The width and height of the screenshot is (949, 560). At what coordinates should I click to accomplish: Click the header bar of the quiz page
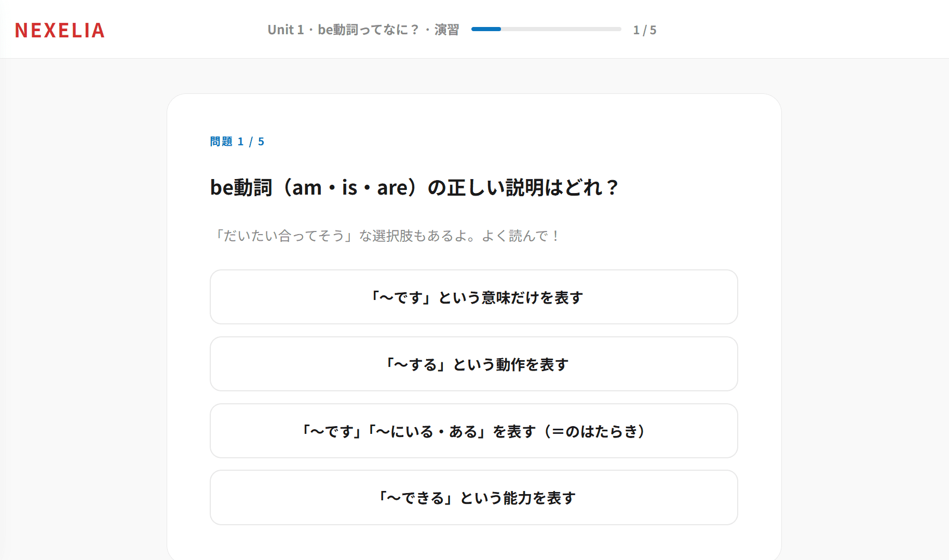[x=475, y=29]
